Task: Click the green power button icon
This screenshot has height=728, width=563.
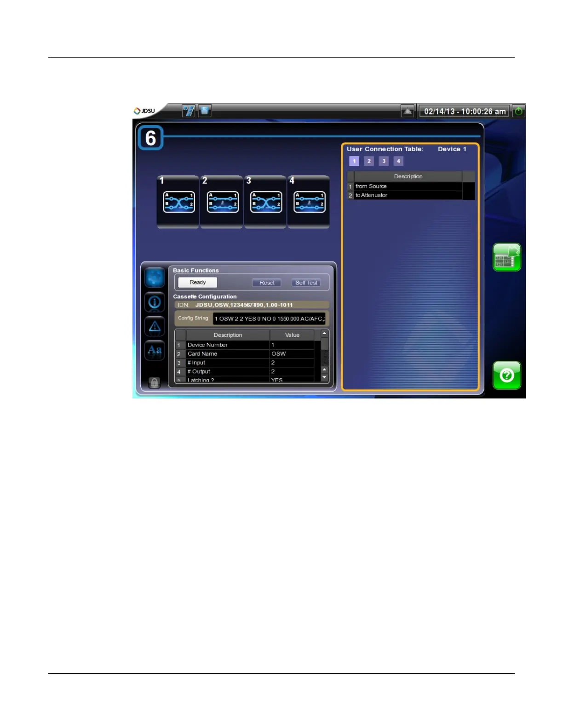Action: point(519,111)
